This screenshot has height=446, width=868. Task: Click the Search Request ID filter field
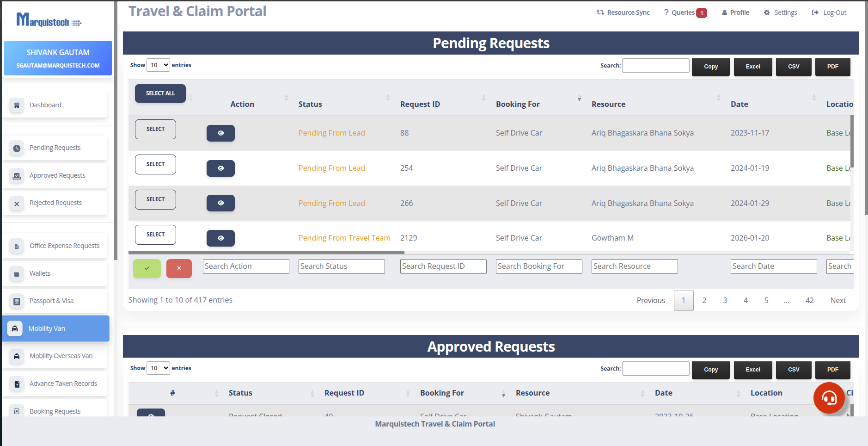click(x=443, y=266)
